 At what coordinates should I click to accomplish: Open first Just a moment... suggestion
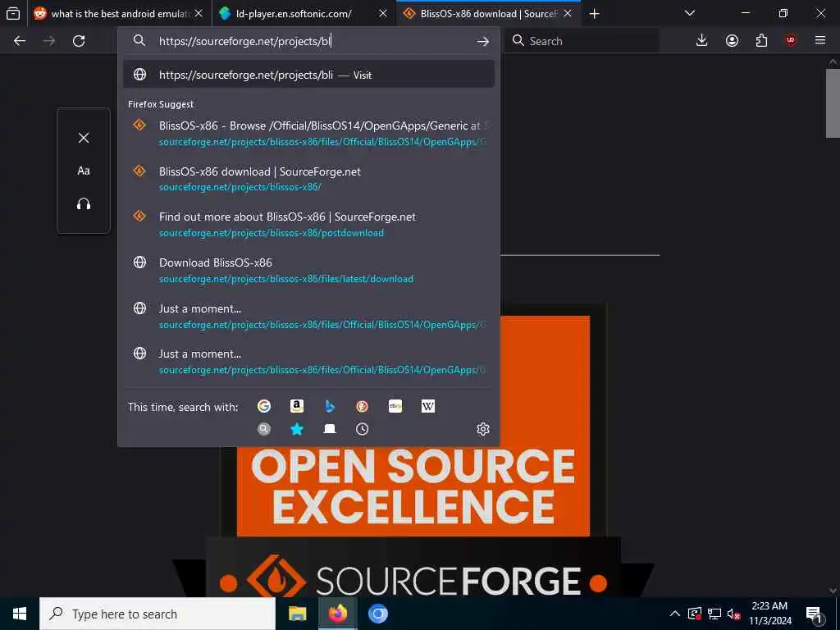pos(308,316)
